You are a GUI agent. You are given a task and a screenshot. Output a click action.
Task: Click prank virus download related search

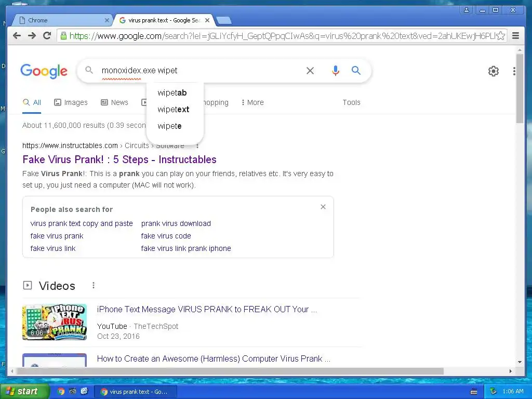176,223
